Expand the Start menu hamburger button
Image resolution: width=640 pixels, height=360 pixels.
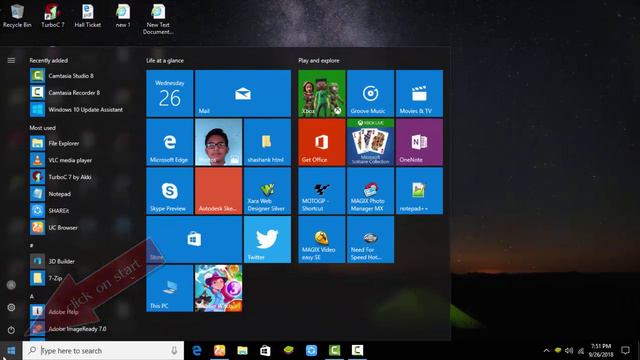point(11,60)
